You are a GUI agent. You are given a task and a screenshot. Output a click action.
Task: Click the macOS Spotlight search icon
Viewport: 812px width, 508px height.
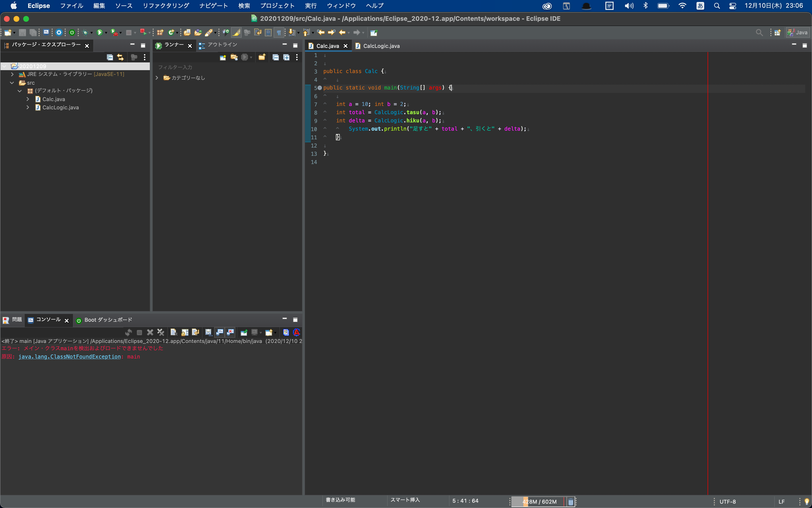717,6
